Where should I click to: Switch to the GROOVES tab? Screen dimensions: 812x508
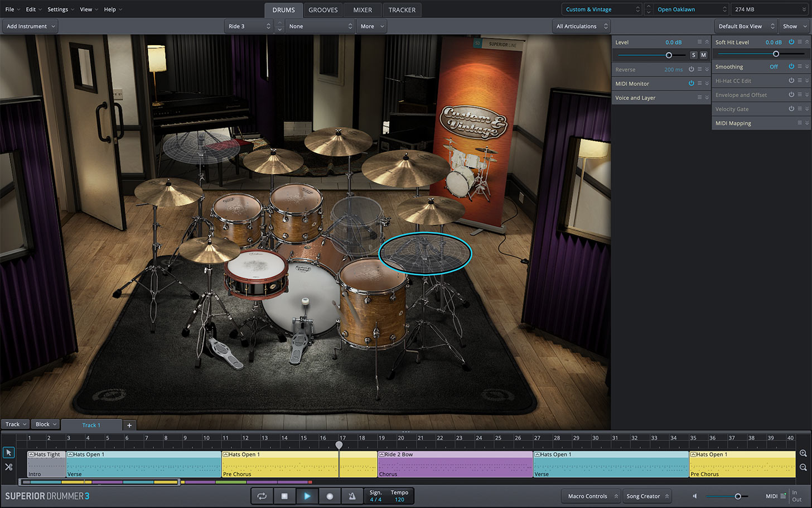tap(323, 10)
